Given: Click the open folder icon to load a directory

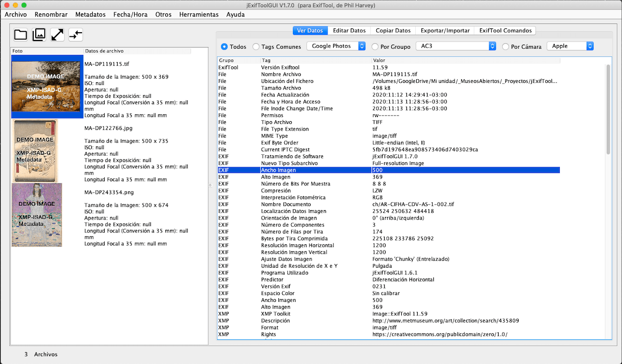Looking at the screenshot, I should pos(20,35).
